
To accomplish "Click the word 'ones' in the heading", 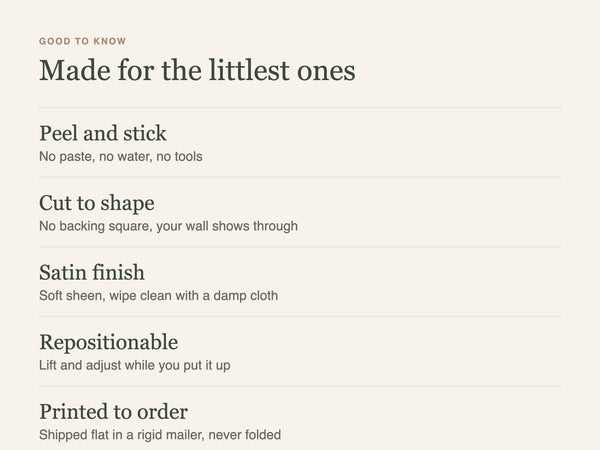I will point(326,73).
